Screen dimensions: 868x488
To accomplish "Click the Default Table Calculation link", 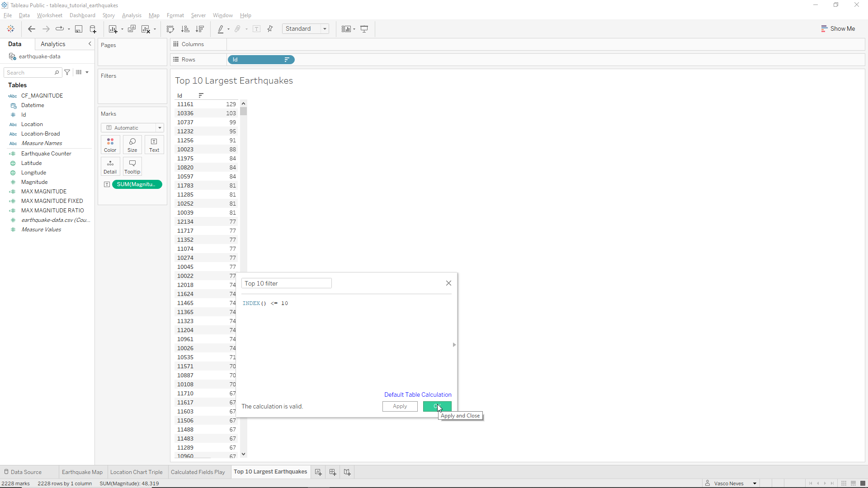I will (x=417, y=394).
